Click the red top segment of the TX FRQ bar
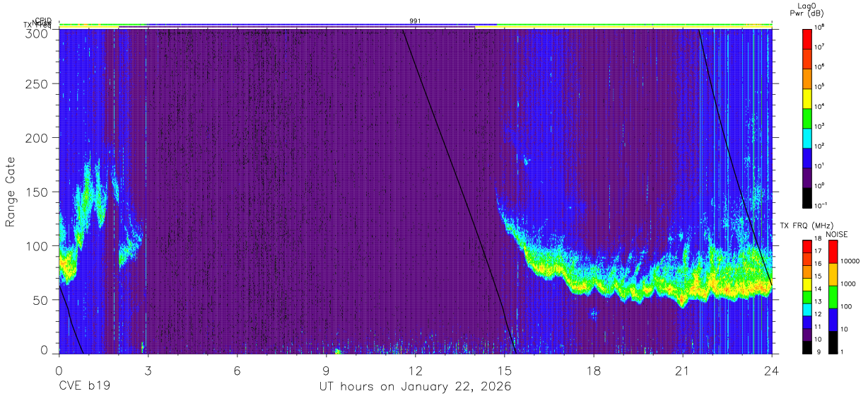This screenshot has width=868, height=401. pyautogui.click(x=808, y=247)
